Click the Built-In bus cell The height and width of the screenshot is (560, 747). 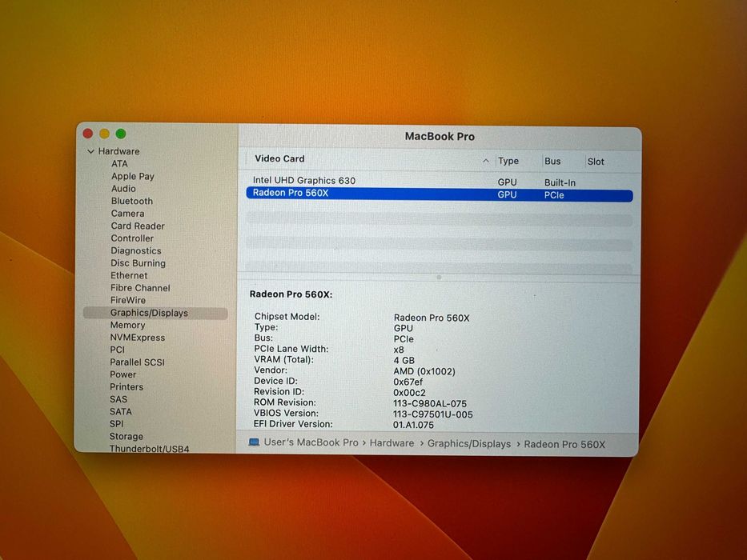pos(560,183)
